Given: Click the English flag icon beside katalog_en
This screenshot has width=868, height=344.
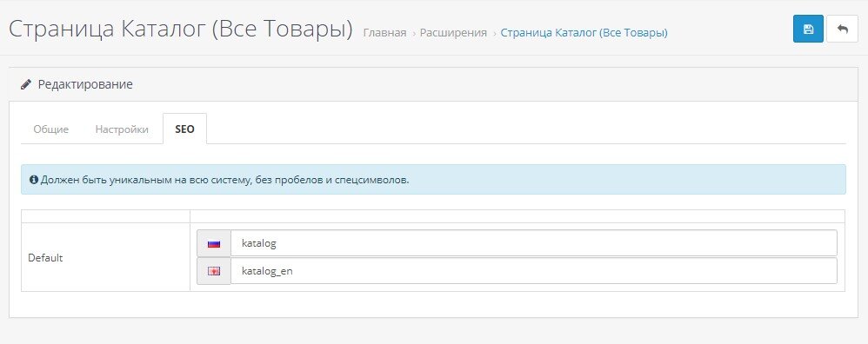Looking at the screenshot, I should tap(214, 271).
